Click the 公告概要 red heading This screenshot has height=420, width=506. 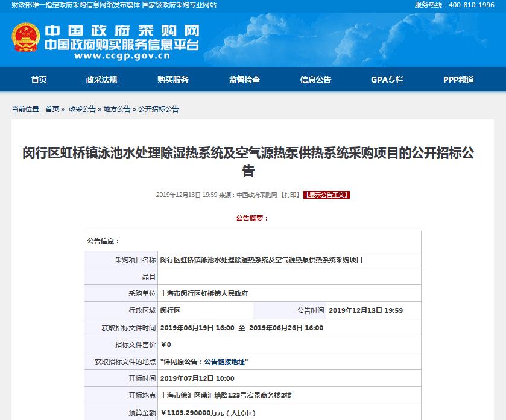252,218
